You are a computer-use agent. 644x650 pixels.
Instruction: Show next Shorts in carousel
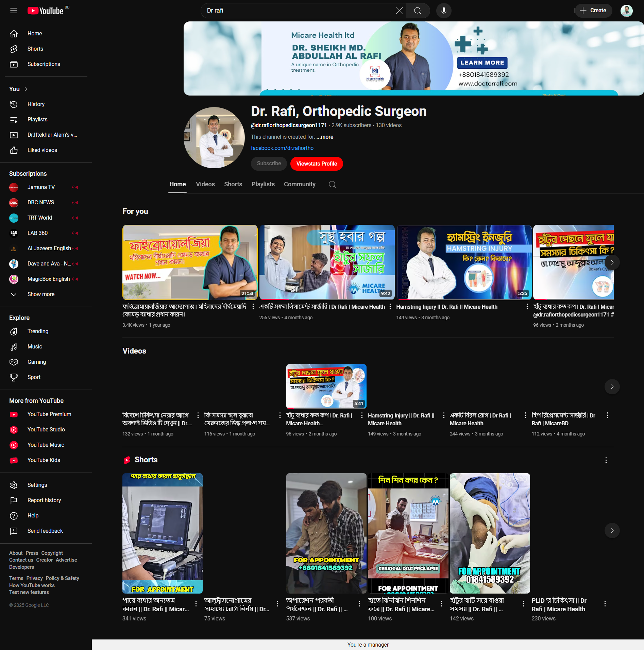pos(612,531)
